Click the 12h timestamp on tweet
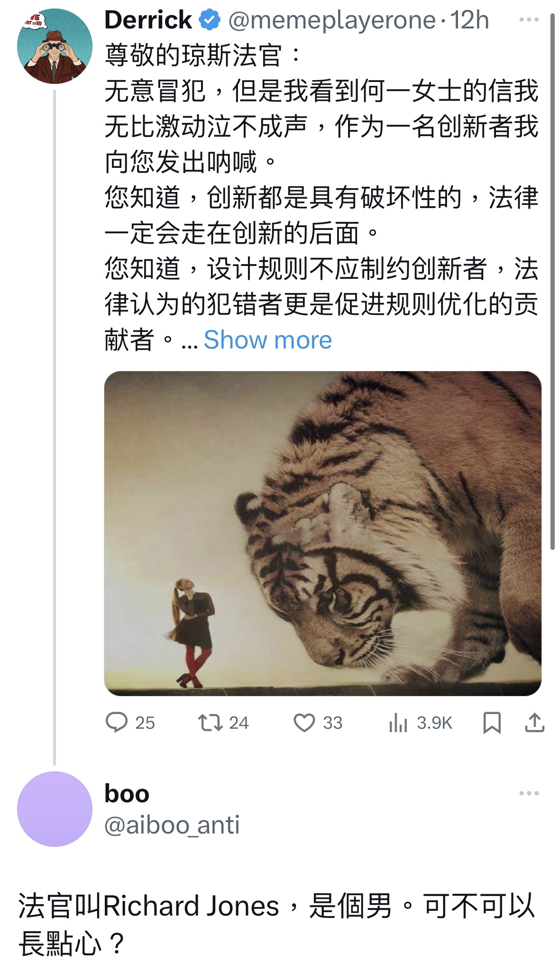The width and height of the screenshot is (559, 980). [469, 20]
